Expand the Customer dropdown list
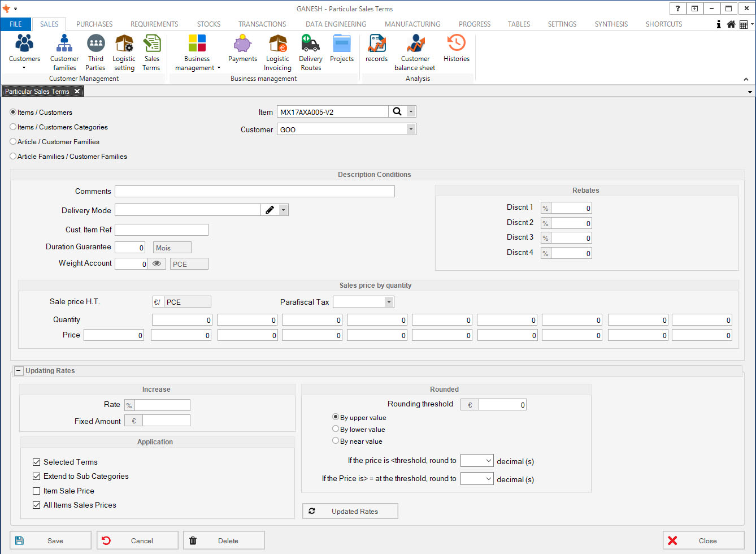 click(x=411, y=129)
